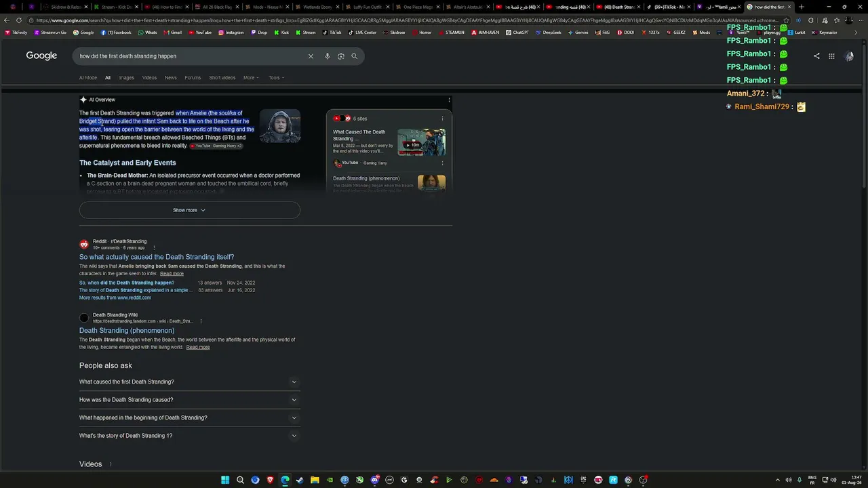Open the Death Stranding Wiki result options

(201, 321)
